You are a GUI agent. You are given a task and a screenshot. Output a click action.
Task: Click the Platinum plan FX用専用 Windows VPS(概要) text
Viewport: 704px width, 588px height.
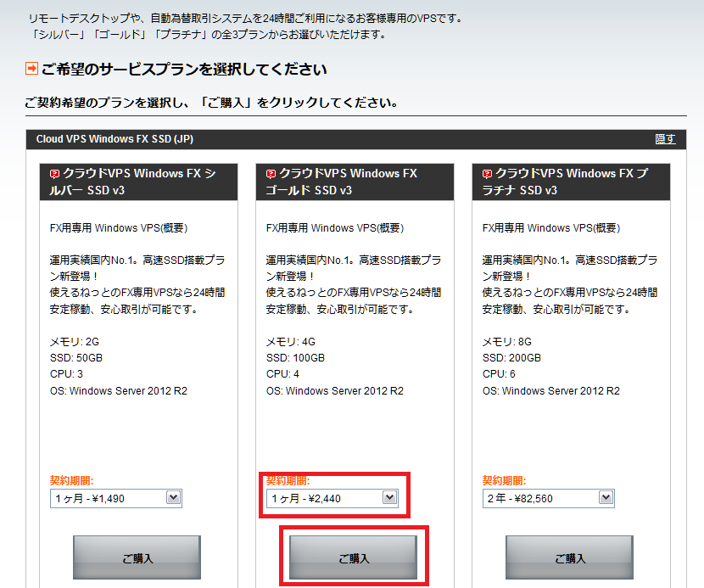click(x=551, y=228)
